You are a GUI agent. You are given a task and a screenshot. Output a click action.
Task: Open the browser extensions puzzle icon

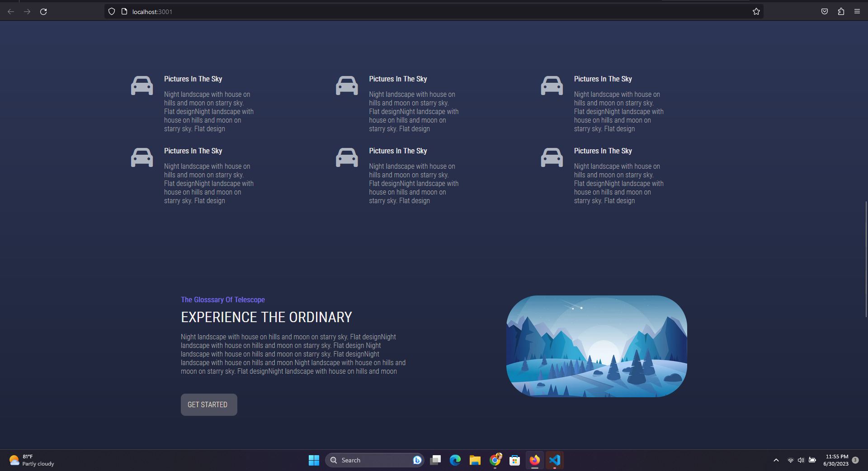click(840, 11)
